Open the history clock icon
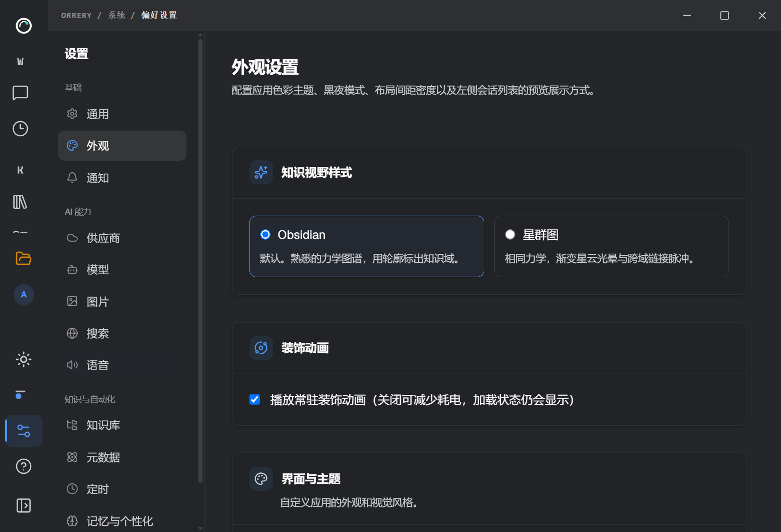This screenshot has height=532, width=781. coord(20,129)
